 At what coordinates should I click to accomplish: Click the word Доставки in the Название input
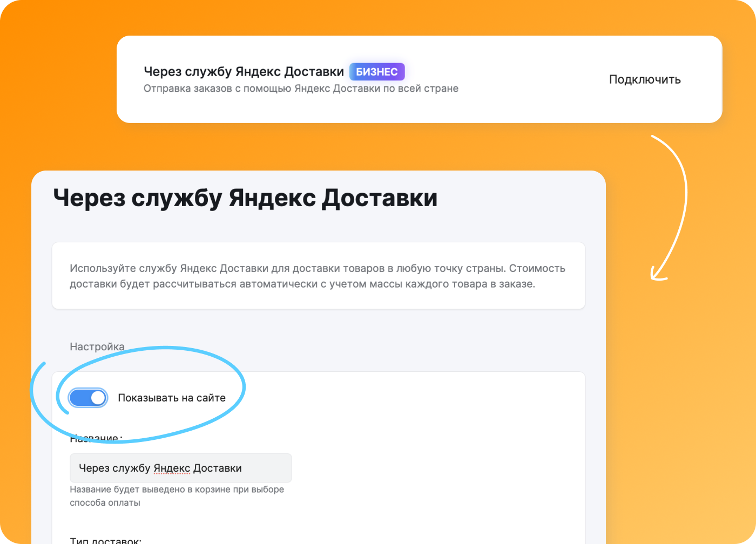pyautogui.click(x=217, y=468)
